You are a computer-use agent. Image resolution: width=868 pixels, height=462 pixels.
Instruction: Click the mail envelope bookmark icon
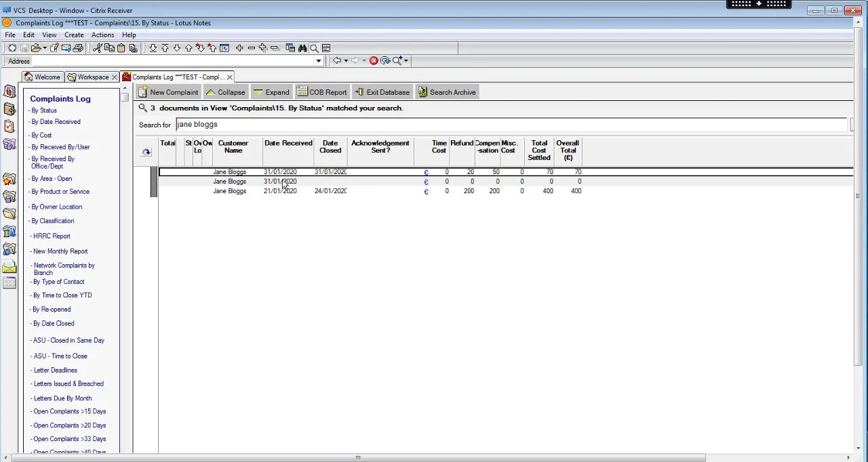(x=9, y=267)
